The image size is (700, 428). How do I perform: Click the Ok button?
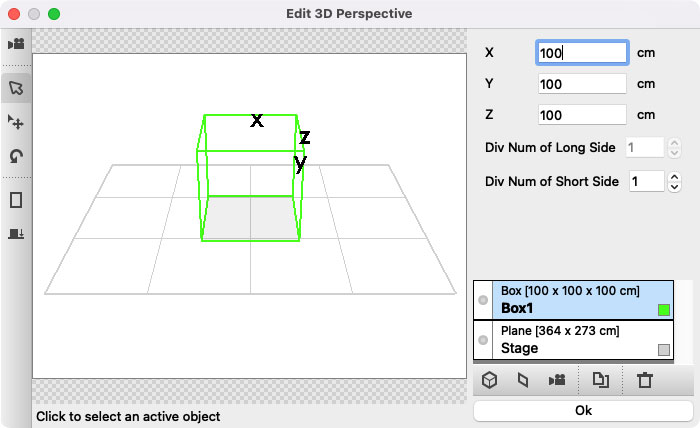click(x=583, y=411)
